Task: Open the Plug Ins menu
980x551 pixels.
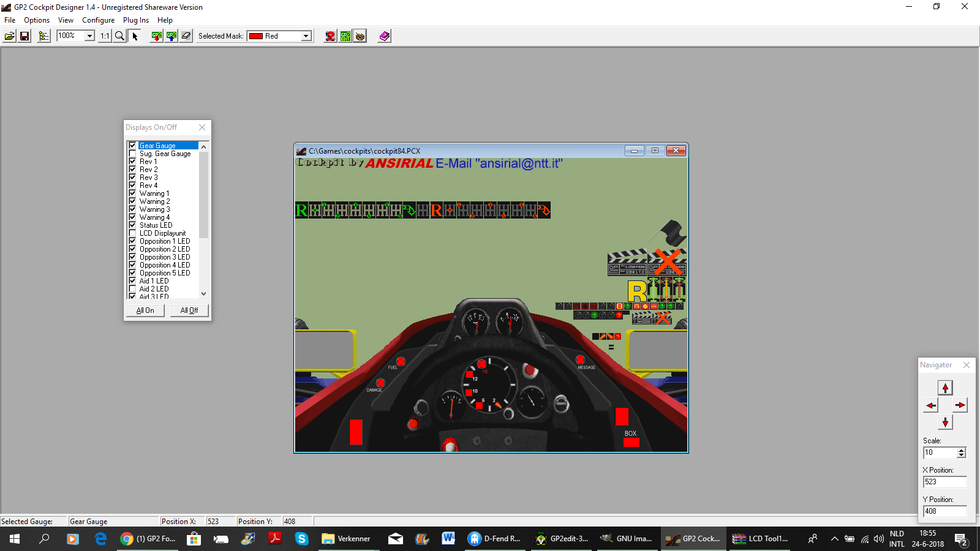Action: click(x=135, y=20)
